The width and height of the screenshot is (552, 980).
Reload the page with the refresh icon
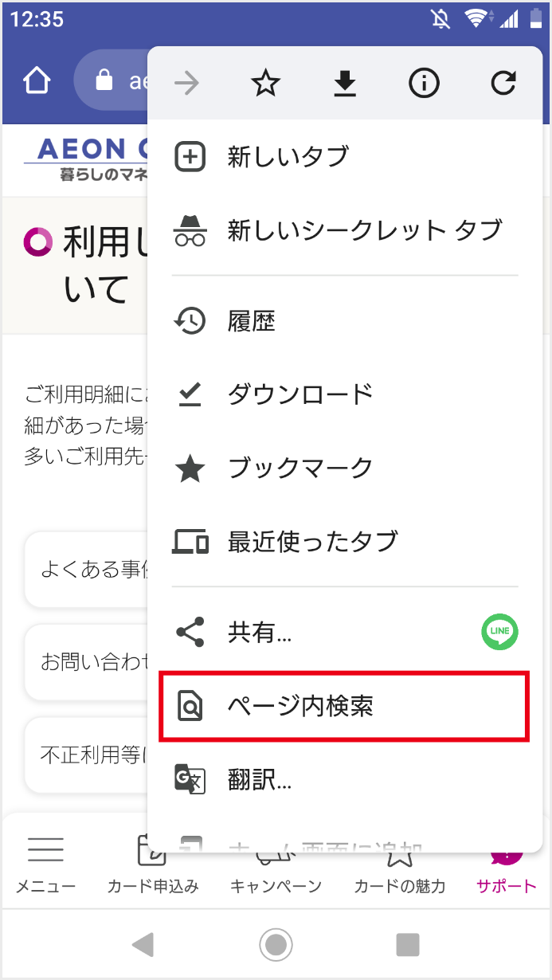(503, 82)
